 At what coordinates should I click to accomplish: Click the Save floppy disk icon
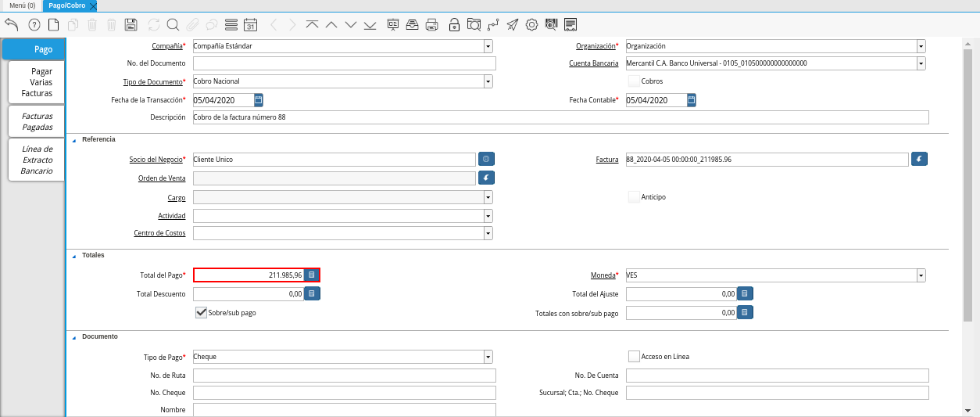[x=131, y=24]
